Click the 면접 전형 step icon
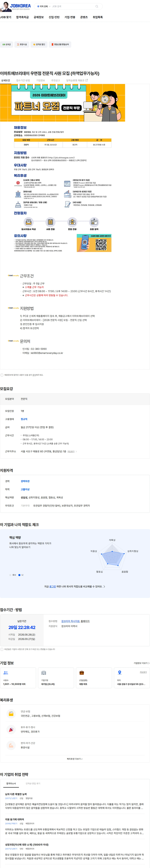This screenshot has width=150, height=868. pos(72,222)
